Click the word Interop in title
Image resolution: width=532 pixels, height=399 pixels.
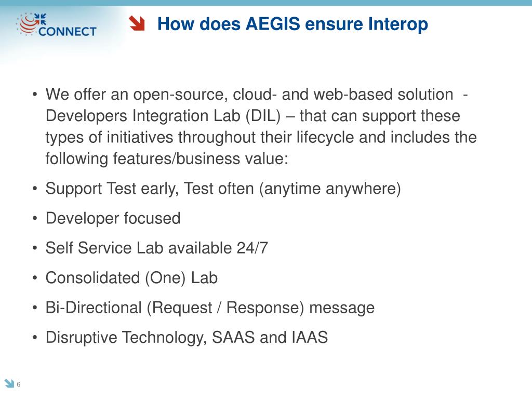pos(398,24)
